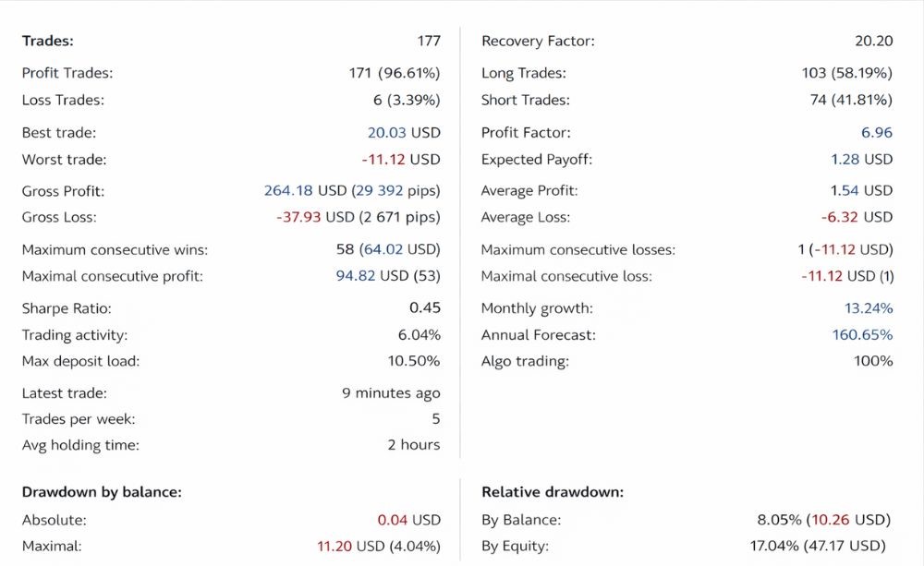Viewport: 924px width, 566px height.
Task: Click the Trades total value 177
Action: pos(429,41)
